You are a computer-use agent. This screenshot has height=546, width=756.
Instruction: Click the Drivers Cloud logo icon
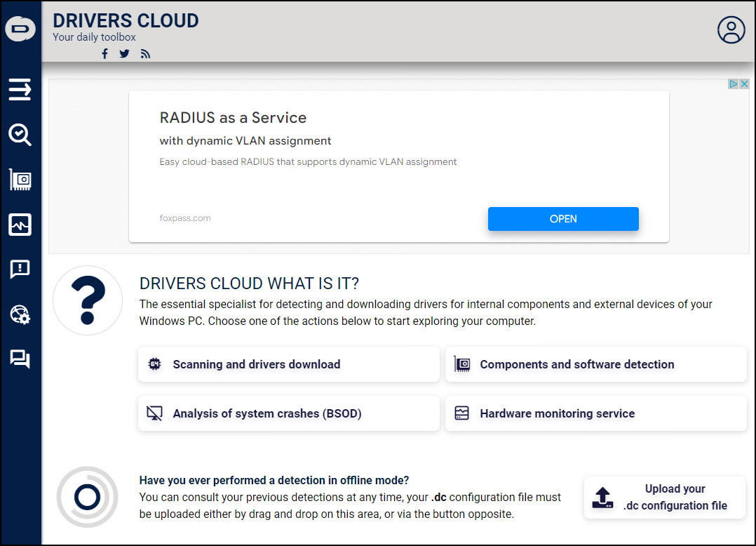tap(20, 29)
